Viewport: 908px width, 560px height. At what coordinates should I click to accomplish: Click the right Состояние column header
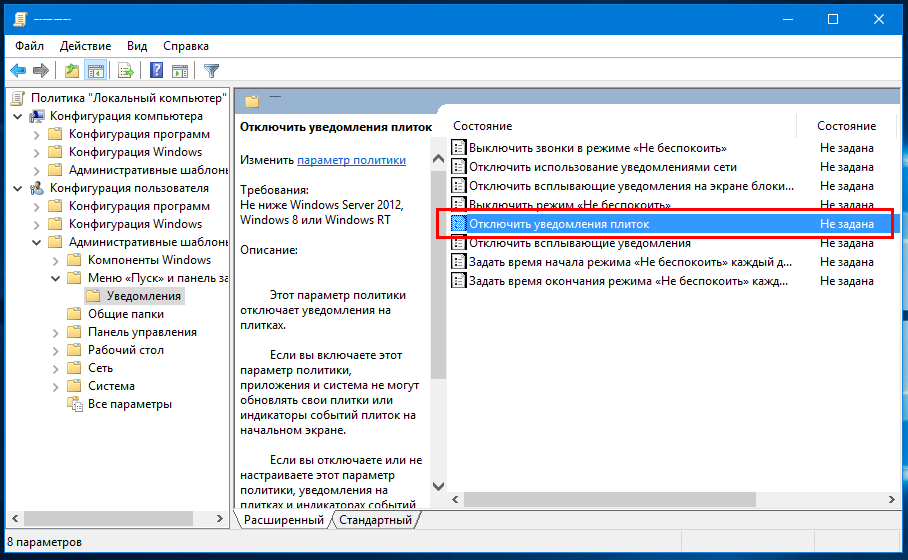[x=846, y=126]
